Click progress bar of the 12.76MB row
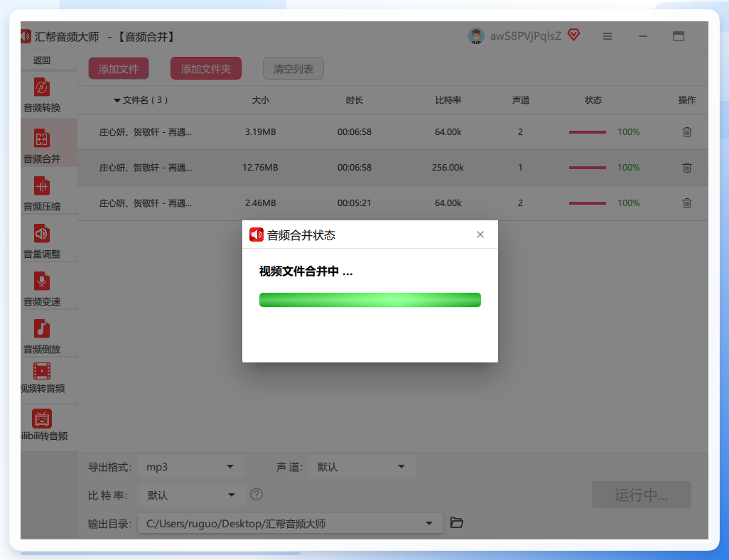The image size is (729, 560). [587, 168]
